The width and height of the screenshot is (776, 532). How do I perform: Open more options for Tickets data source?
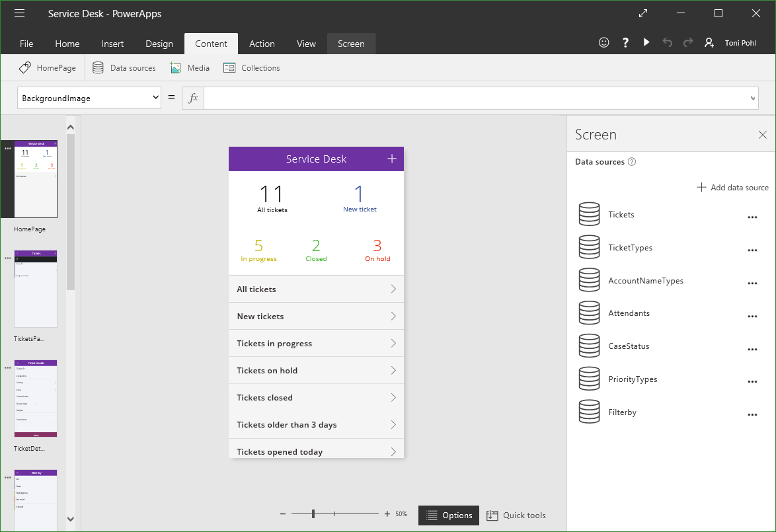pos(752,217)
